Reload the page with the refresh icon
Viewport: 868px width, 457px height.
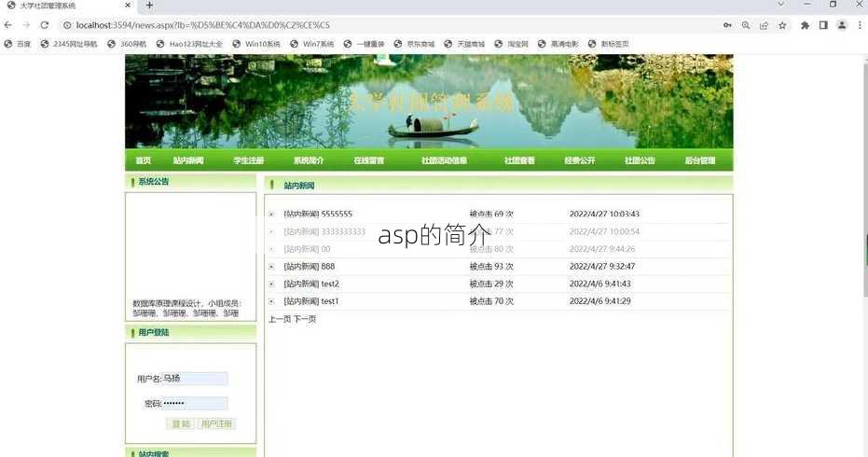(x=45, y=25)
